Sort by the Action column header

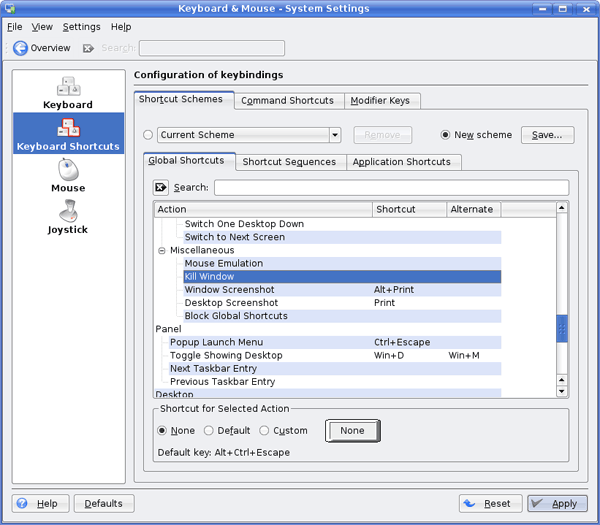point(263,209)
